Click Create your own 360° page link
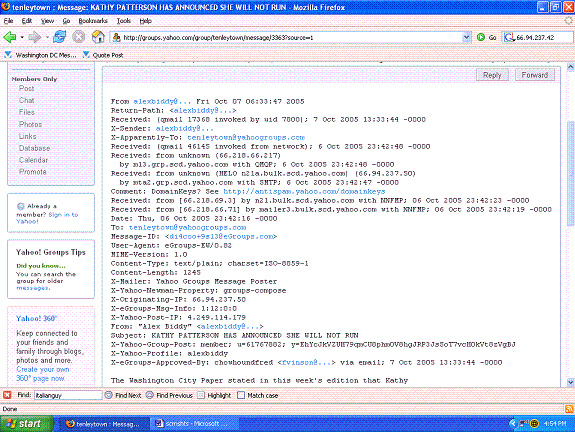This screenshot has height=432, width=575. pos(43,374)
